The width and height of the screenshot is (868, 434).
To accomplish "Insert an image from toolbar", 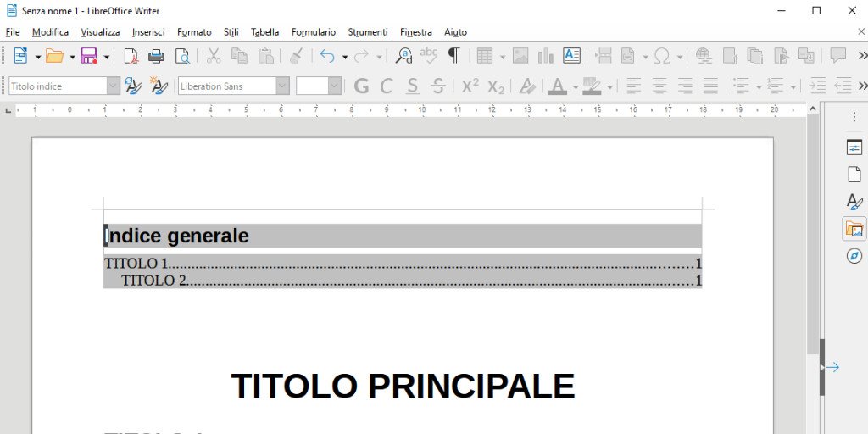I will tap(520, 56).
